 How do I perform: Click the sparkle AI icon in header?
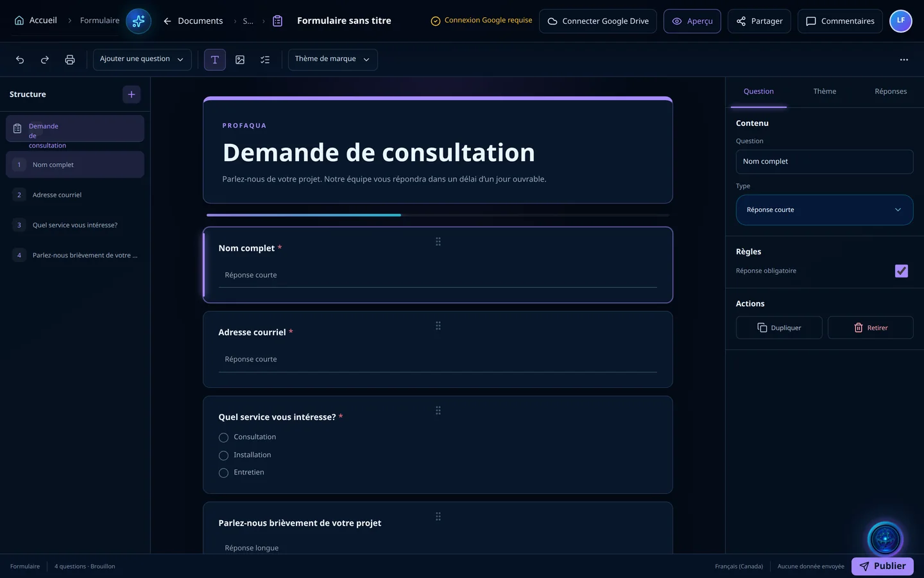139,21
